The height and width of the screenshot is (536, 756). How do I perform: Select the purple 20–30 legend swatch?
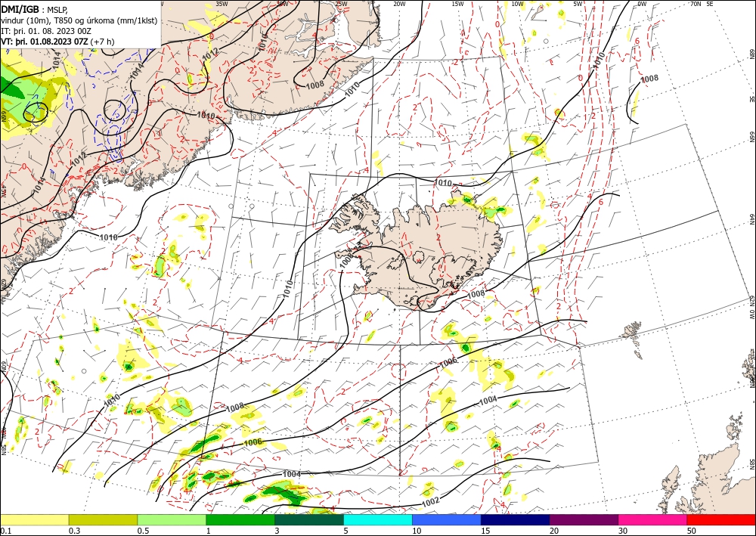tap(584, 519)
